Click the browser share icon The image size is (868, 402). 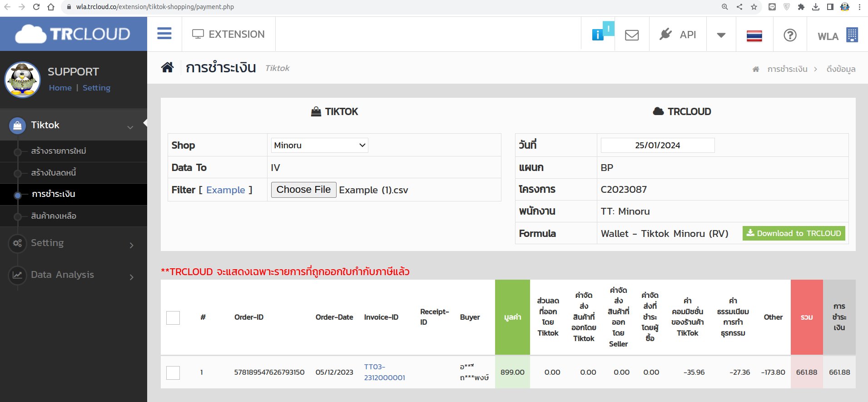739,7
